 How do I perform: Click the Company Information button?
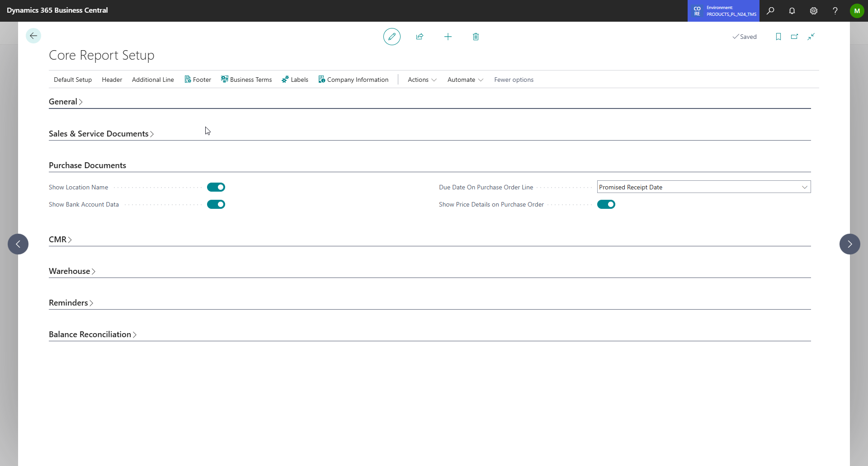tap(353, 80)
